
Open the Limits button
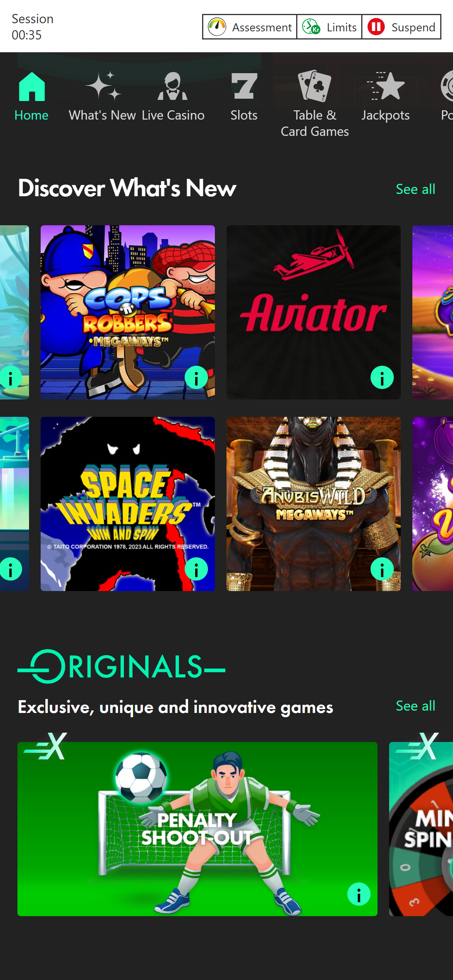(329, 27)
